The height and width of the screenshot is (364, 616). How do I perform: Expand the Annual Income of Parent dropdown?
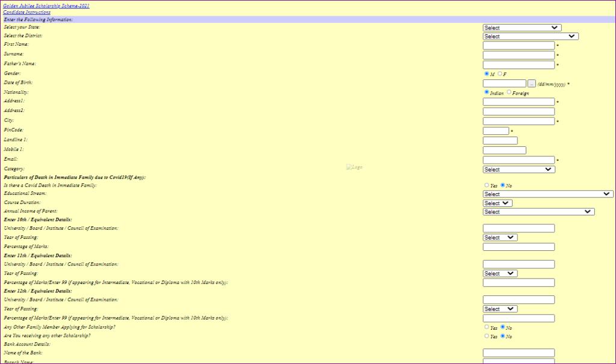[x=538, y=212]
